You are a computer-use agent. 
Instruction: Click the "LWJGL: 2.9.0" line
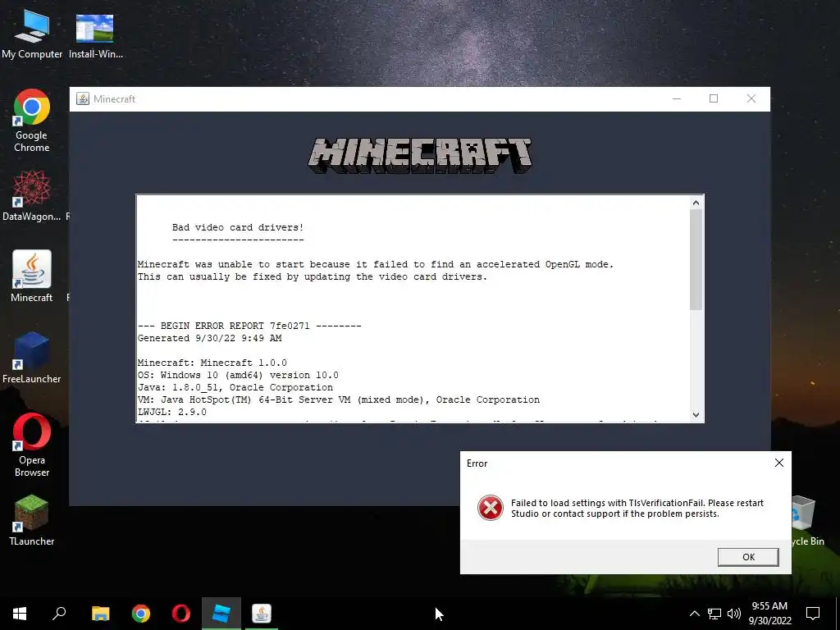[172, 412]
